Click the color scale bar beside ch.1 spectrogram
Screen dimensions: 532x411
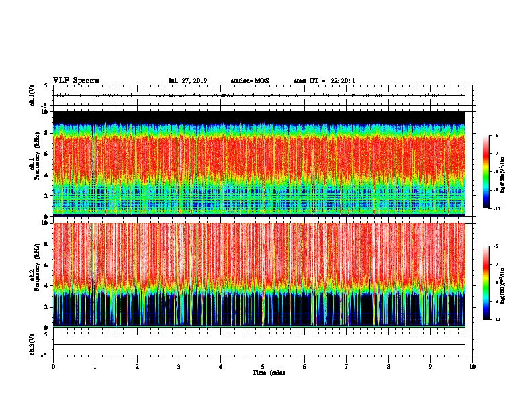pos(486,172)
